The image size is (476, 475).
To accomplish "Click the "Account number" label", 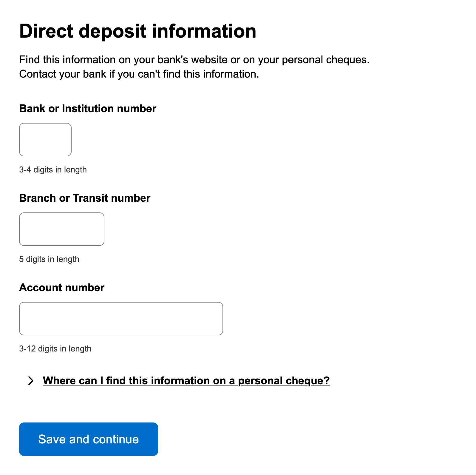I will point(62,288).
